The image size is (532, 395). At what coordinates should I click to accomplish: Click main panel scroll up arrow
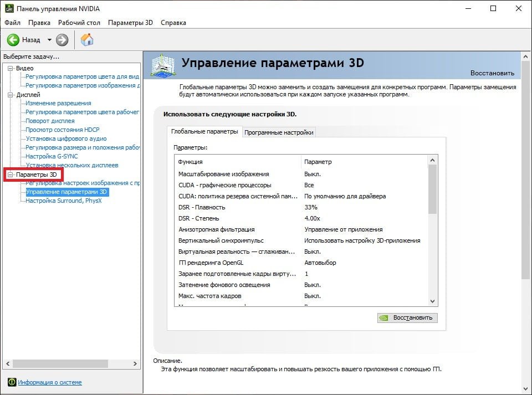525,57
